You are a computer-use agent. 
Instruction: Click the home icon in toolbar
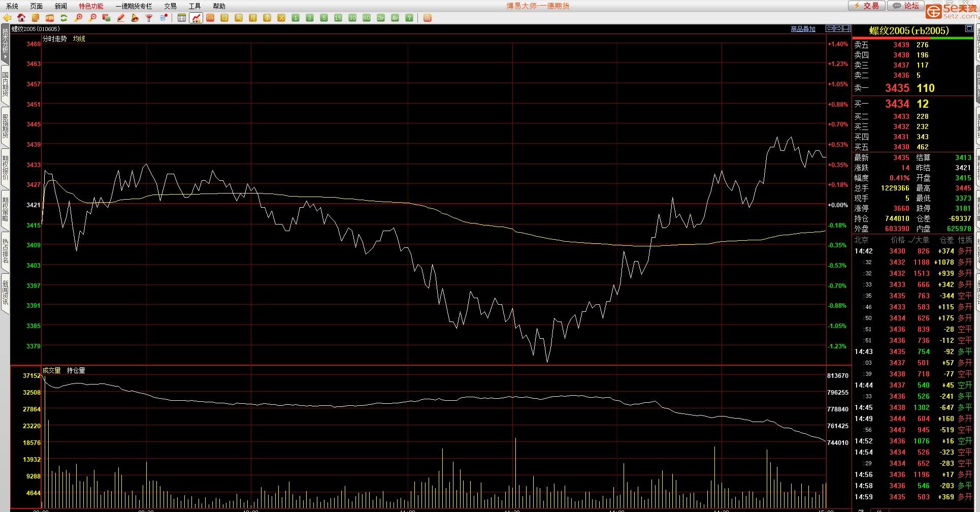click(21, 18)
